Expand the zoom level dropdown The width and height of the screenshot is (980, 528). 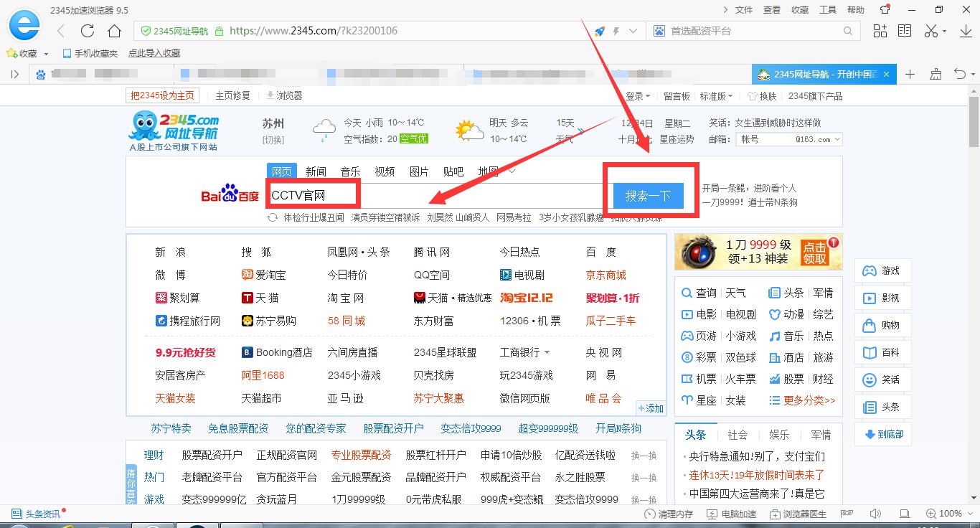pyautogui.click(x=969, y=514)
